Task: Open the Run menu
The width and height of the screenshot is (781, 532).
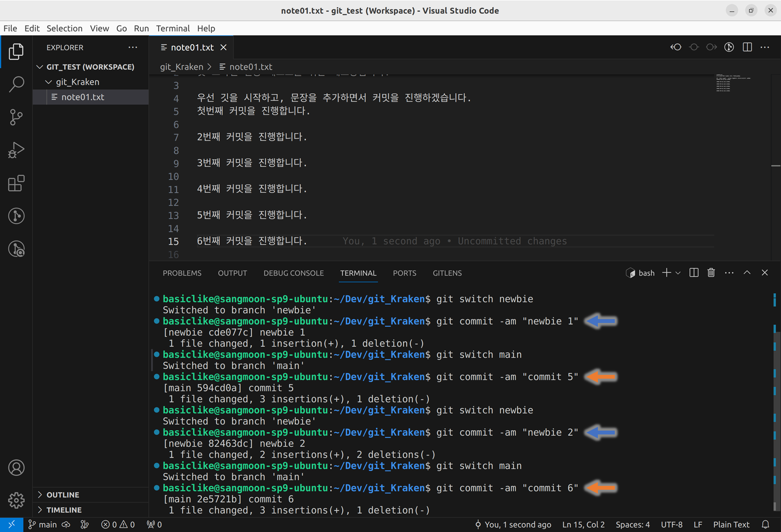Action: (141, 28)
